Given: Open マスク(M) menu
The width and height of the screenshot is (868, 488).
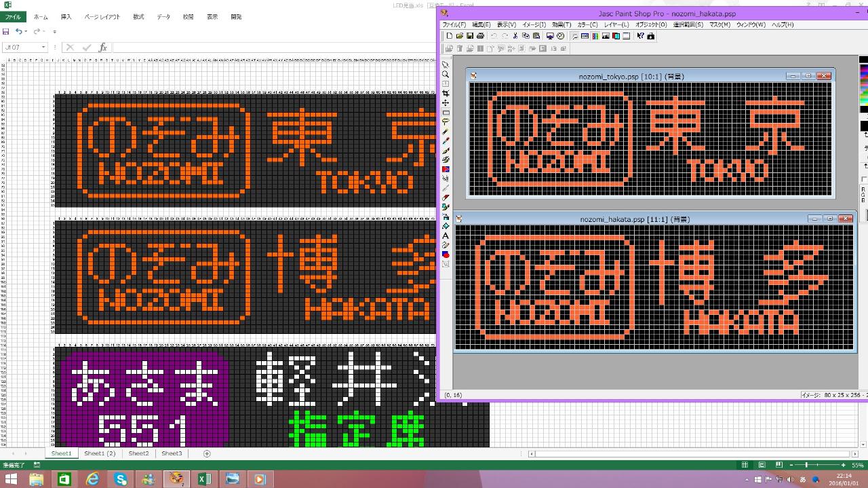Looking at the screenshot, I should 719,24.
